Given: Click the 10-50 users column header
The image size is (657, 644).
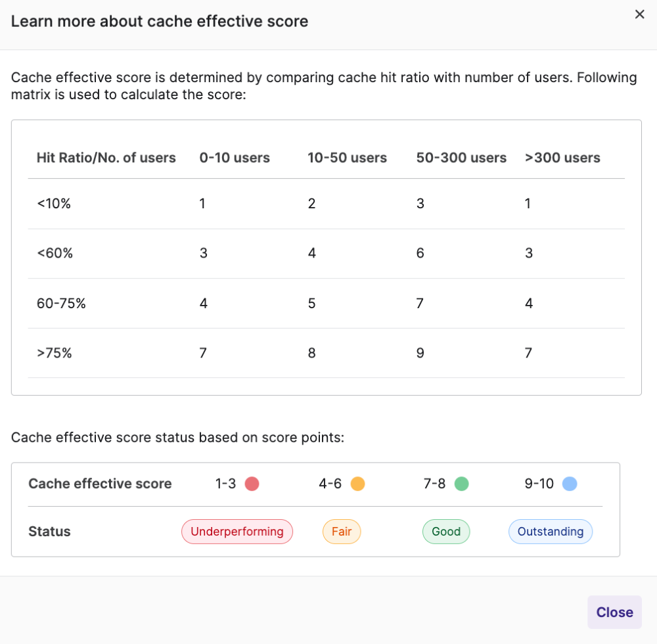Looking at the screenshot, I should point(347,158).
